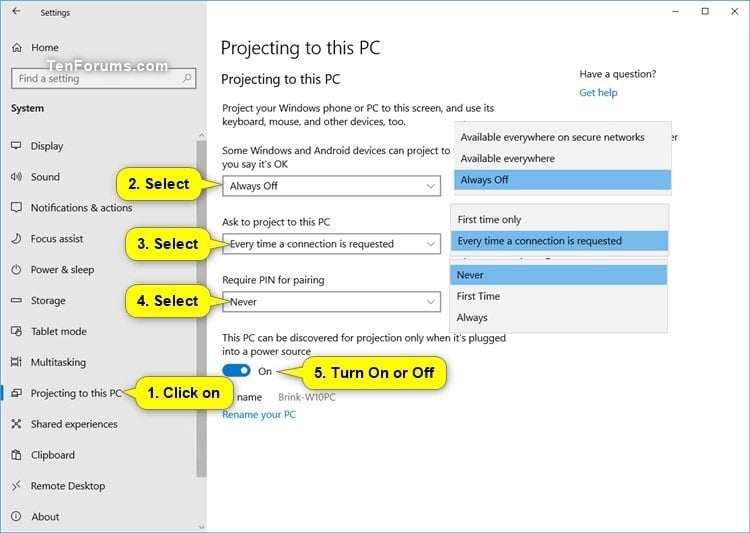Viewport: 750px width, 533px height.
Task: Close the Settings window
Action: click(x=735, y=11)
